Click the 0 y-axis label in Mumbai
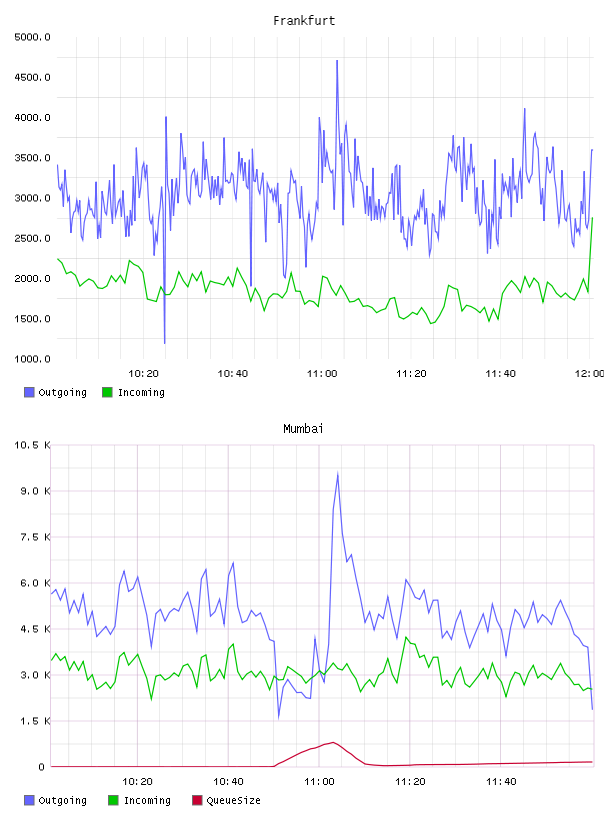The width and height of the screenshot is (608, 816). (42, 767)
